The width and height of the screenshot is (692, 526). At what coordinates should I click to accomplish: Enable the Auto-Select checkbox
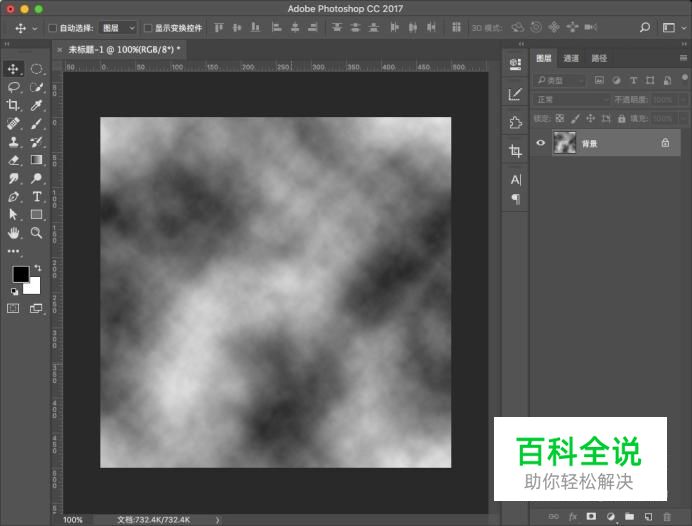(53, 28)
